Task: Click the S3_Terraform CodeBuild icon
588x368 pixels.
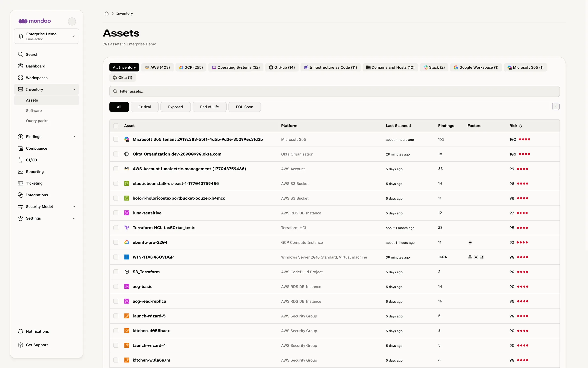Action: click(x=127, y=272)
